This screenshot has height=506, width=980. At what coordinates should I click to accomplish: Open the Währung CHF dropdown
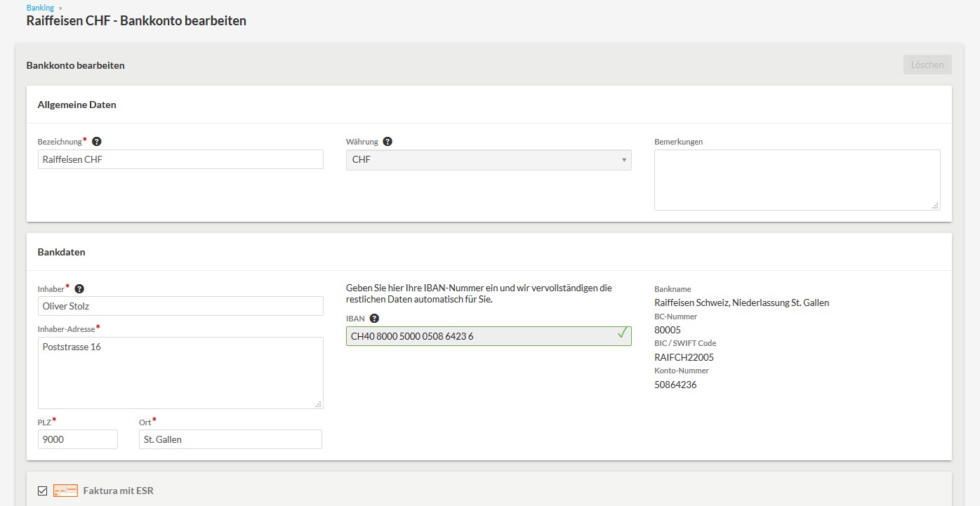[x=489, y=160]
